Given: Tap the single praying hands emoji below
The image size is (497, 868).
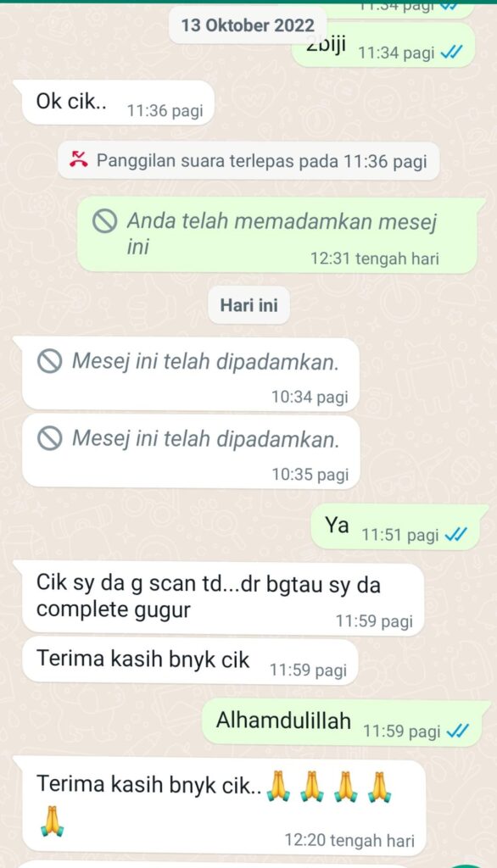Looking at the screenshot, I should (x=52, y=821).
